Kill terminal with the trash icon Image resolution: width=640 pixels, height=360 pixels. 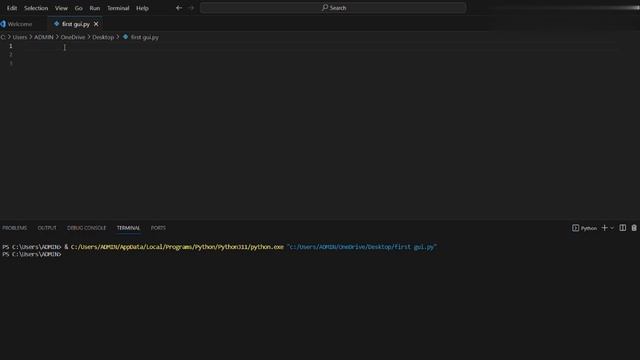(634, 228)
